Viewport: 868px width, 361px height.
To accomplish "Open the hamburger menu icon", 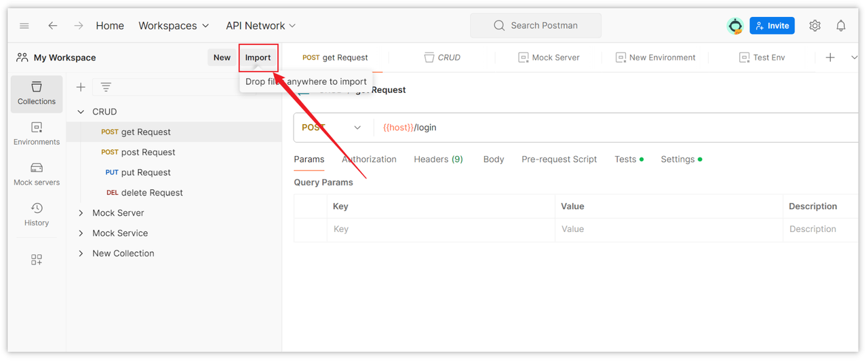I will click(x=24, y=26).
